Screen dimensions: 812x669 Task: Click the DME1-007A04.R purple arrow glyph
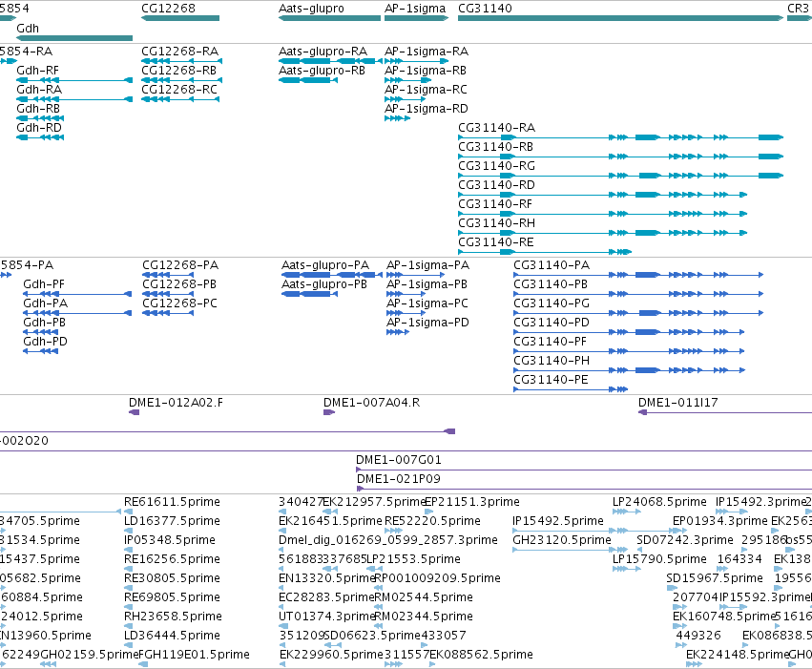329,412
